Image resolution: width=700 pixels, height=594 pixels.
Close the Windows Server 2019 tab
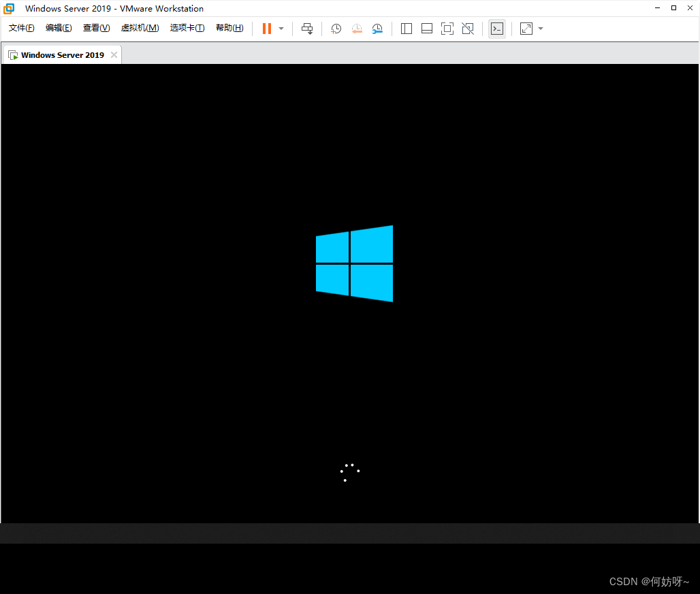(114, 55)
